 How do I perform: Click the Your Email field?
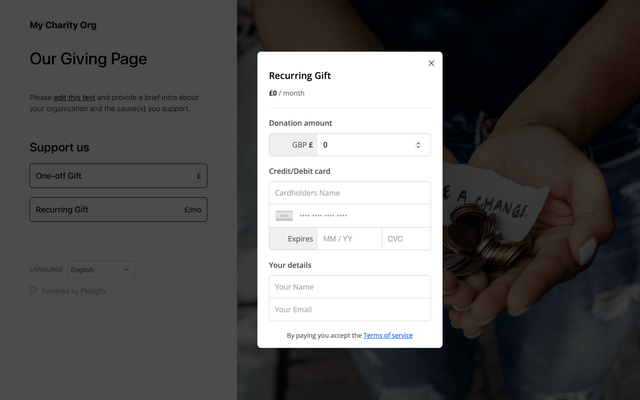coord(350,309)
